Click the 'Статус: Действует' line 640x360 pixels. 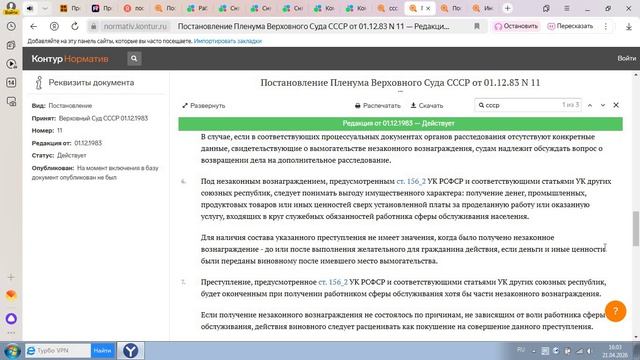coord(59,156)
